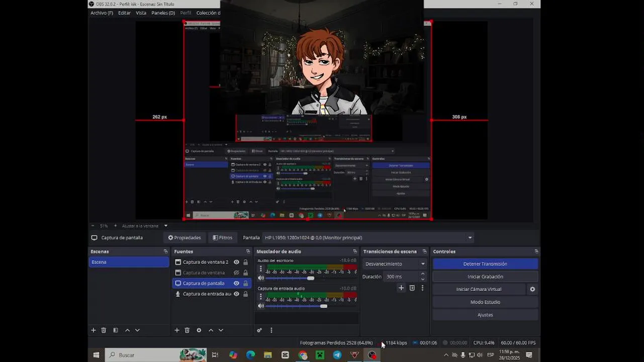Click Iniciar Cámara Virtual button
This screenshot has width=644, height=362.
click(479, 289)
